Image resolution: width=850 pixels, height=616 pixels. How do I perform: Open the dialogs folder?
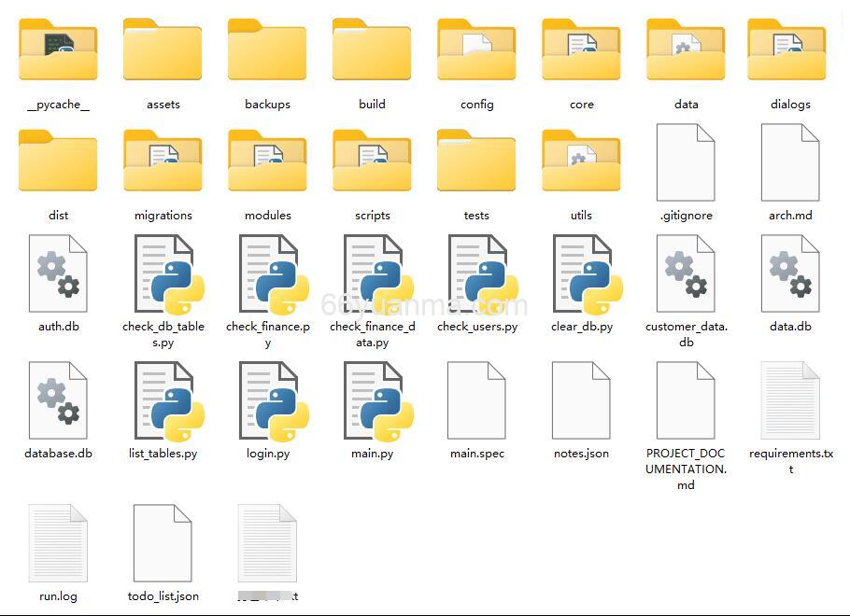click(x=790, y=51)
